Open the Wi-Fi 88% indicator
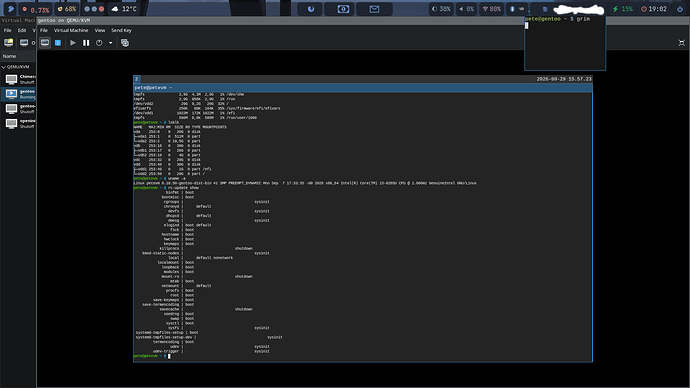Image resolution: width=690 pixels, height=388 pixels. click(492, 9)
